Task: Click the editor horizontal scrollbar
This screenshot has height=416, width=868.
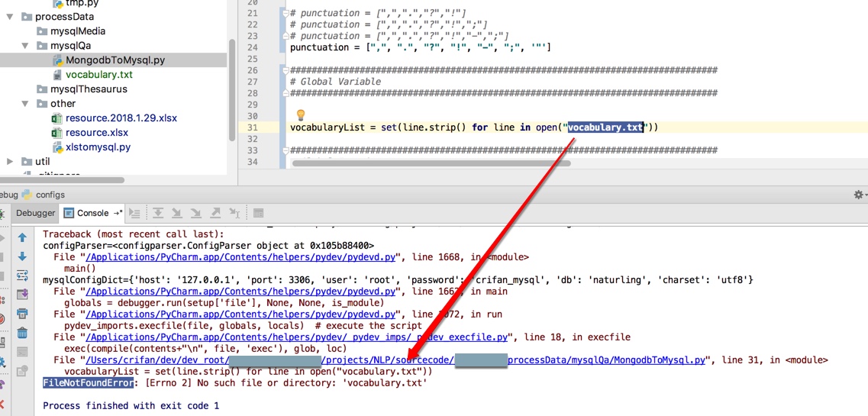Action: click(x=431, y=163)
